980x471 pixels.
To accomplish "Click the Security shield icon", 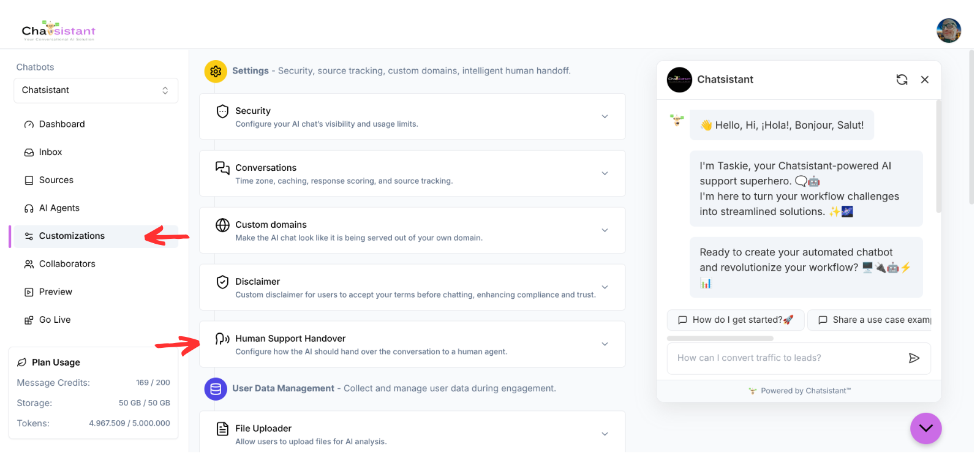I will pyautogui.click(x=222, y=111).
